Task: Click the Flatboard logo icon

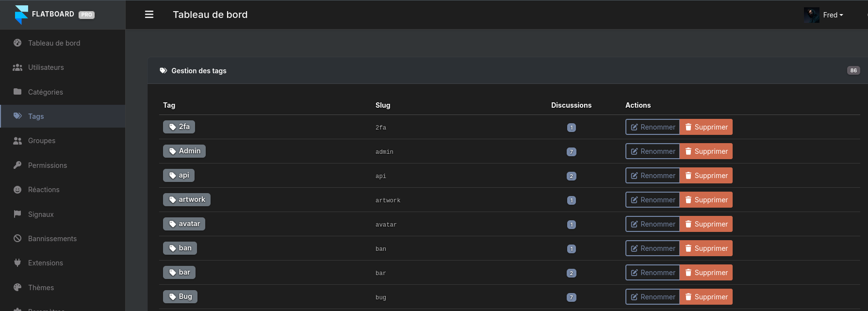Action: (x=21, y=15)
